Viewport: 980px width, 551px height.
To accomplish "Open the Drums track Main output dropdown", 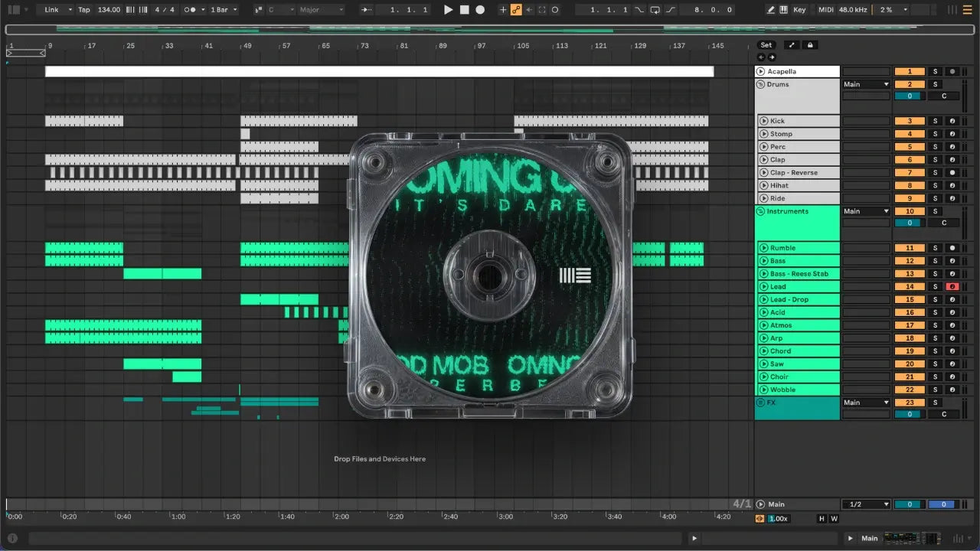I will (x=866, y=84).
